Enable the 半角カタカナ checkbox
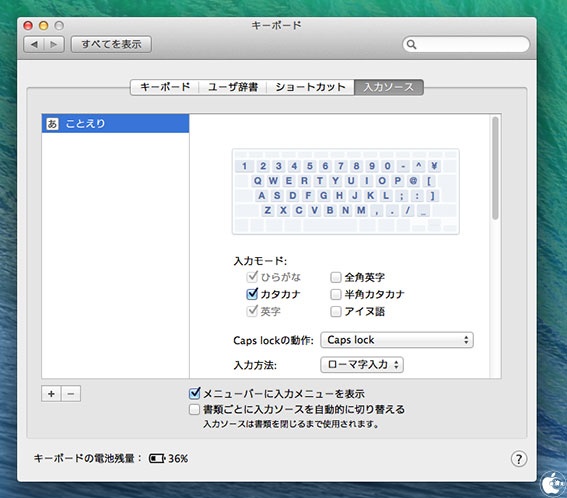This screenshot has width=567, height=498. point(336,294)
